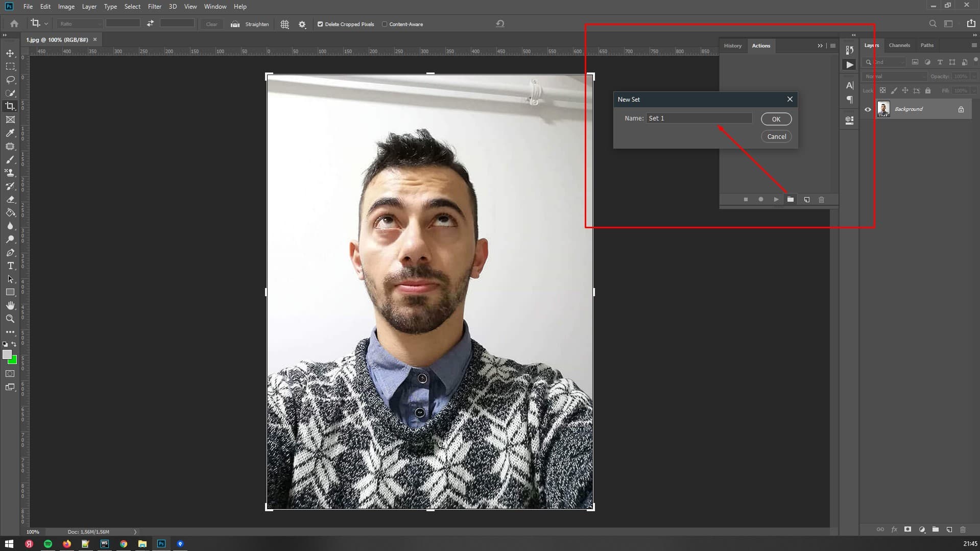The height and width of the screenshot is (551, 980).
Task: Open crop overlay grid options
Action: point(284,24)
